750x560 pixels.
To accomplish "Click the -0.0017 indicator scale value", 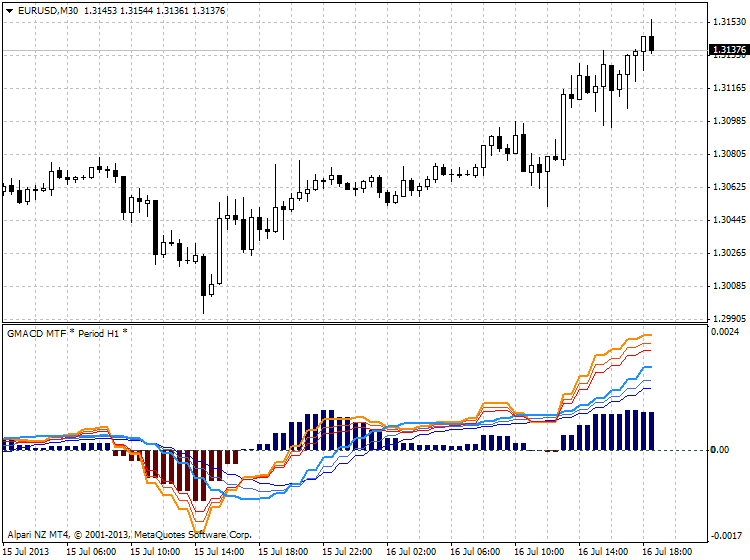I will (725, 535).
